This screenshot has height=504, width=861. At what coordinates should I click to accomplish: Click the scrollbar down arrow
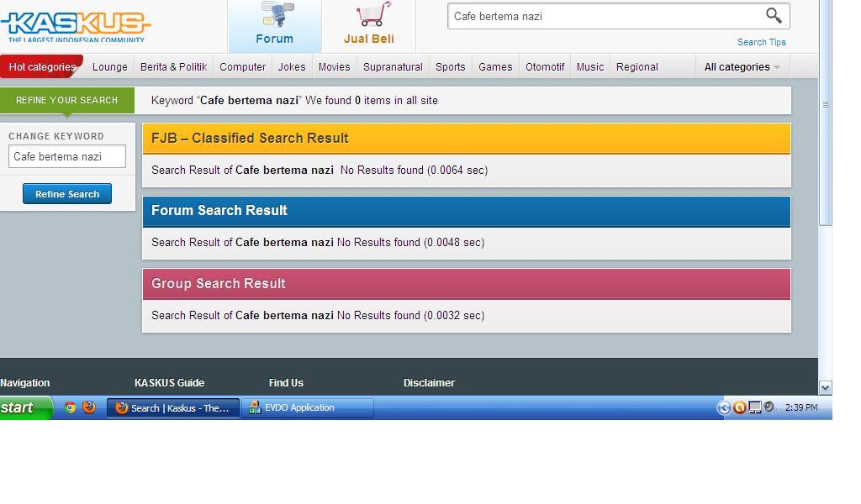(x=825, y=388)
